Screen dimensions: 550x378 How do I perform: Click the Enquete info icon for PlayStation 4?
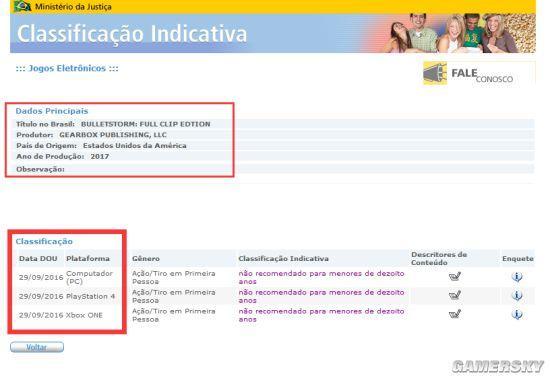tap(517, 296)
